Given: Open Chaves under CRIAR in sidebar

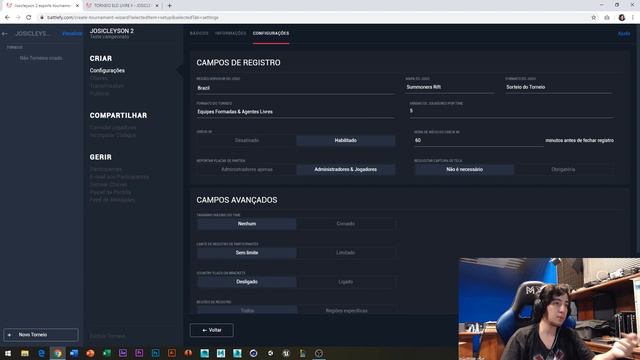Looking at the screenshot, I should coord(98,78).
